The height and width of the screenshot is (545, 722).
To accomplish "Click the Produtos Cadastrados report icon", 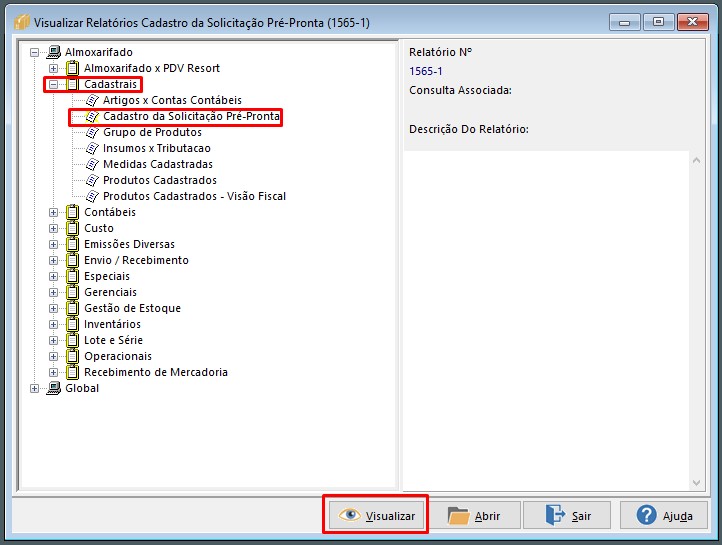I will pyautogui.click(x=92, y=180).
